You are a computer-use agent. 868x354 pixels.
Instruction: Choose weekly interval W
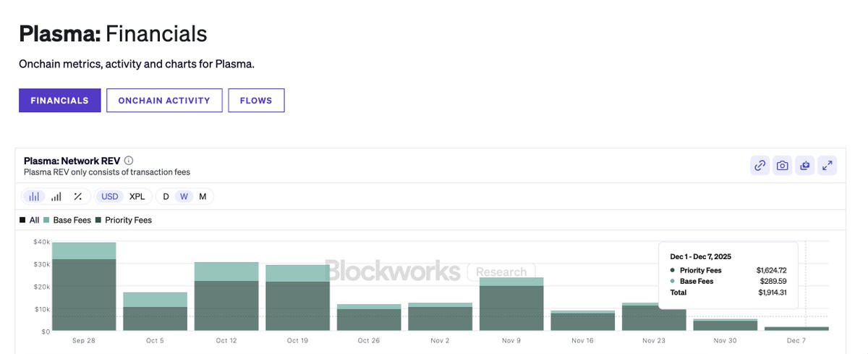tap(184, 196)
